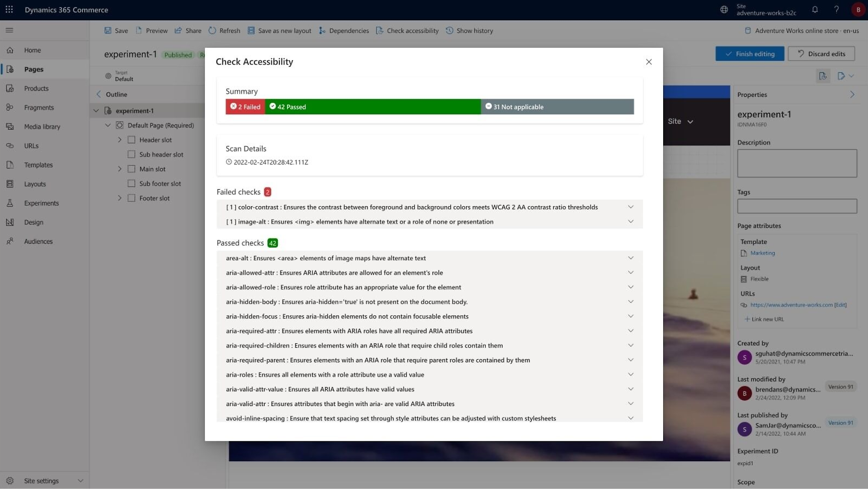Expand the image-alt failed check
The width and height of the screenshot is (868, 489).
click(630, 221)
